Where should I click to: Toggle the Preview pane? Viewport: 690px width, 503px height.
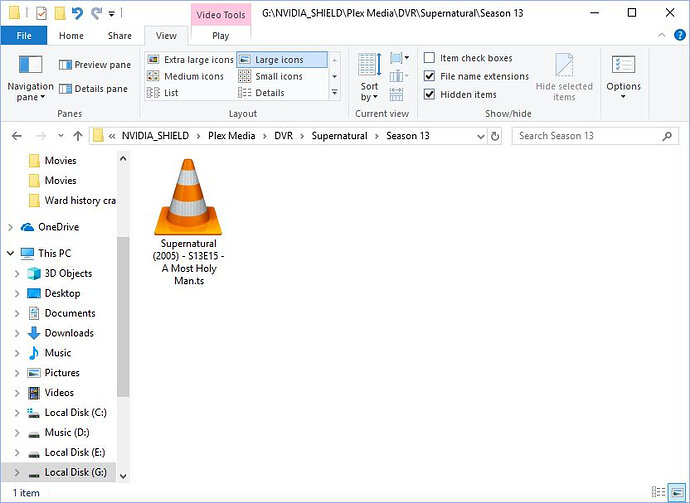coord(95,65)
